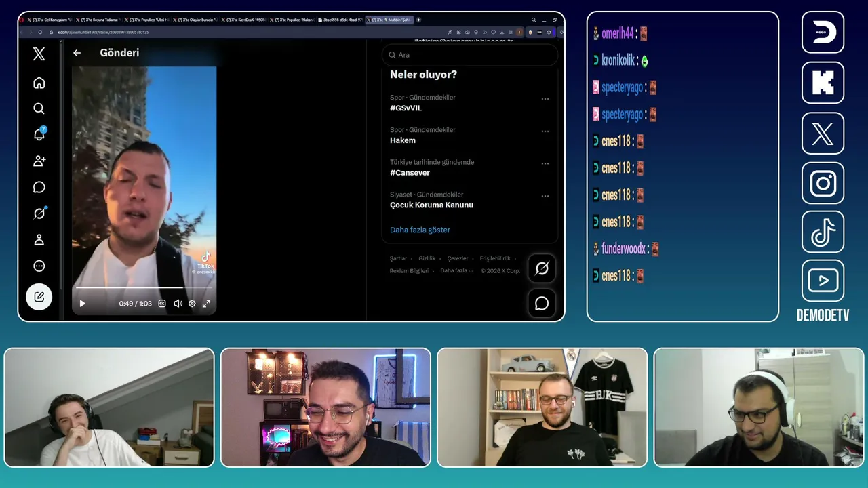868x488 pixels.
Task: Open the Profile icon in sidebar
Action: tap(39, 239)
